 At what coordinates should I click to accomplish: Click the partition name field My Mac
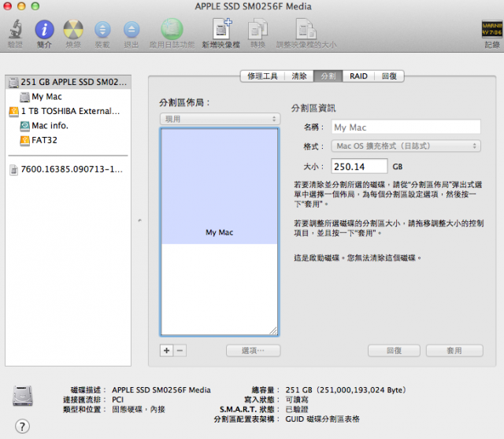[x=406, y=127]
